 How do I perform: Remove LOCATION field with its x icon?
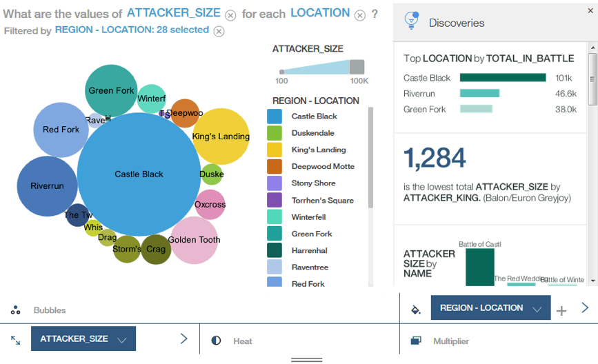359,15
